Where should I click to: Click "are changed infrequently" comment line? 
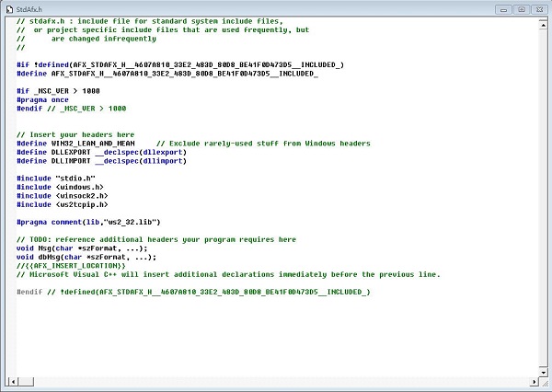pyautogui.click(x=86, y=39)
